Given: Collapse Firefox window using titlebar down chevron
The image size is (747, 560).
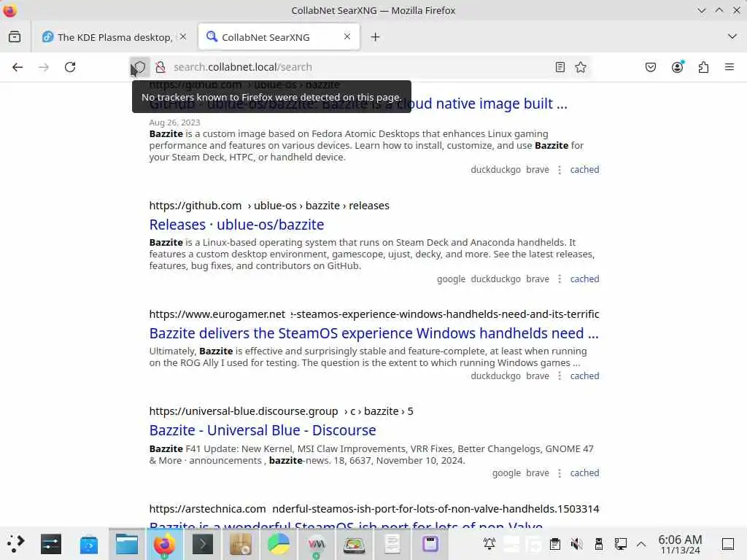Looking at the screenshot, I should [x=701, y=10].
